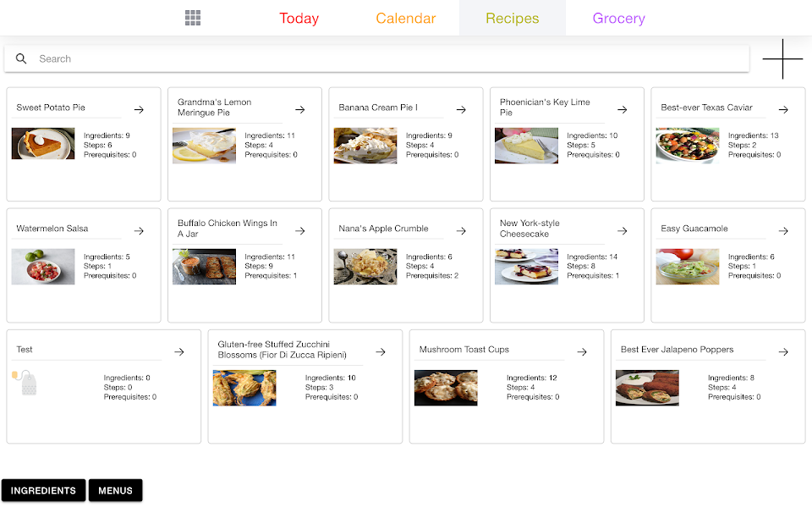Select Grandma's Lemon Meringue Pie photo
The height and width of the screenshot is (508, 812).
pyautogui.click(x=204, y=145)
